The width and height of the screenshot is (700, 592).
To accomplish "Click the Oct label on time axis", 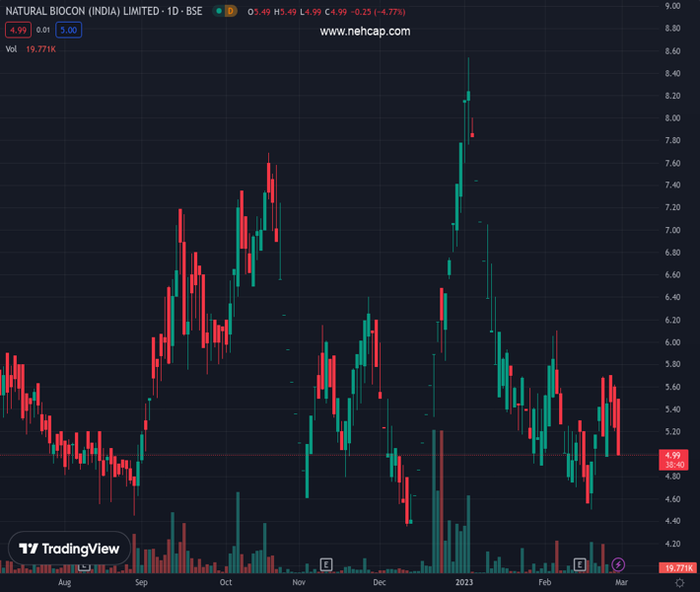I will pos(226,583).
